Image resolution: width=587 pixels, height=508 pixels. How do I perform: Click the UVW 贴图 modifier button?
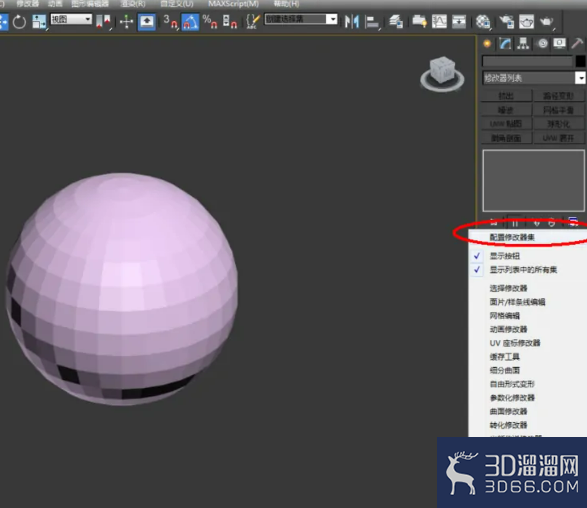(506, 124)
